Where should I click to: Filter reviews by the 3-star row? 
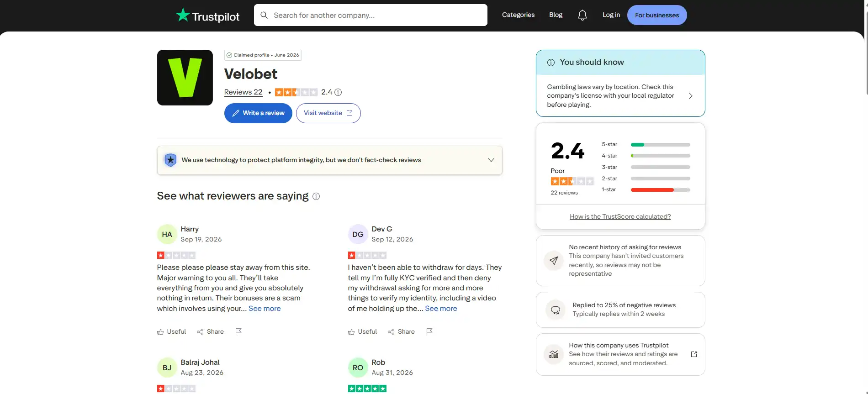click(x=646, y=167)
